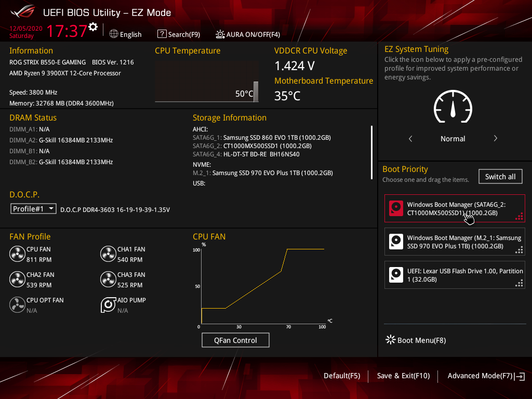Click the CHA1 FAN icon

(108, 254)
